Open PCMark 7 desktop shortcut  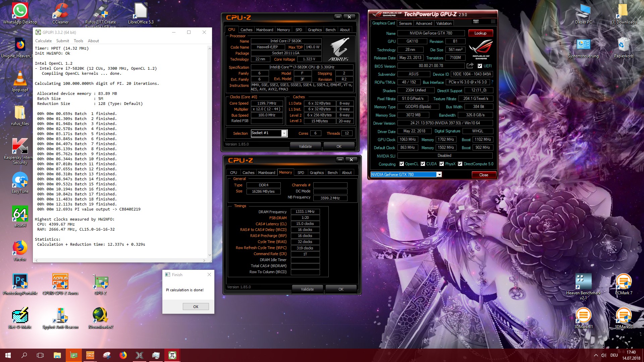coord(624,284)
